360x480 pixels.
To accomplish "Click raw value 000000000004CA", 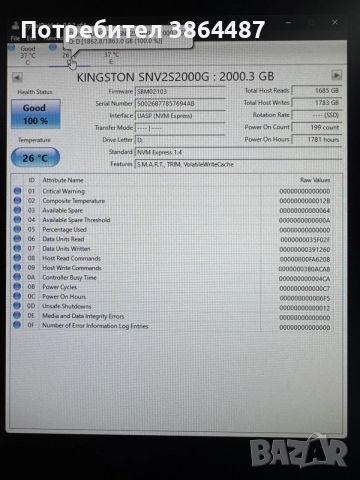I will tap(304, 279).
